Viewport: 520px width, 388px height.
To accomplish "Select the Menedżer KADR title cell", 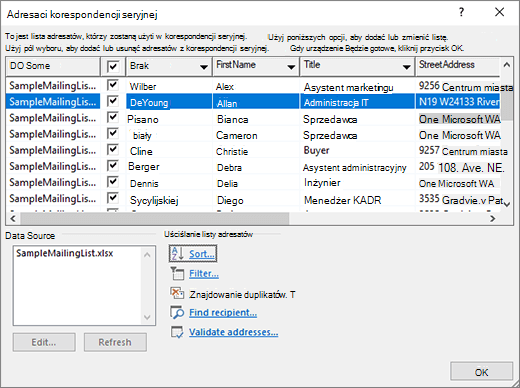I will tap(357, 200).
